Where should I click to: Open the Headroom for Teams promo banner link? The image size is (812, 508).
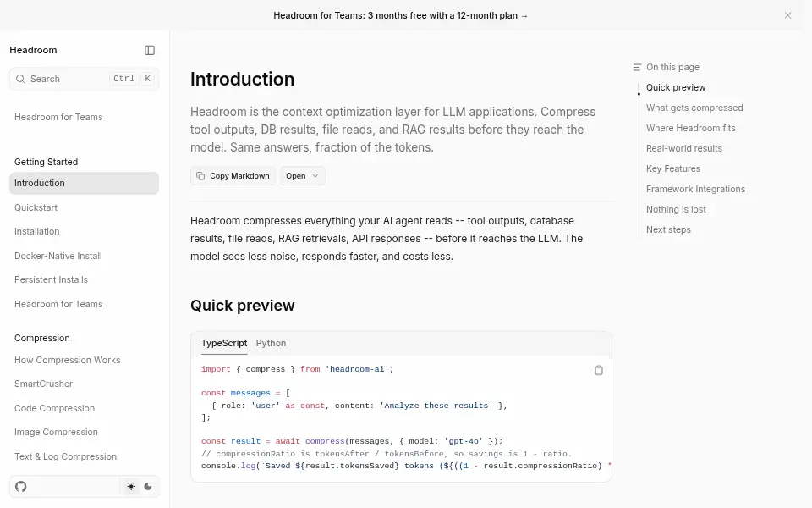400,15
